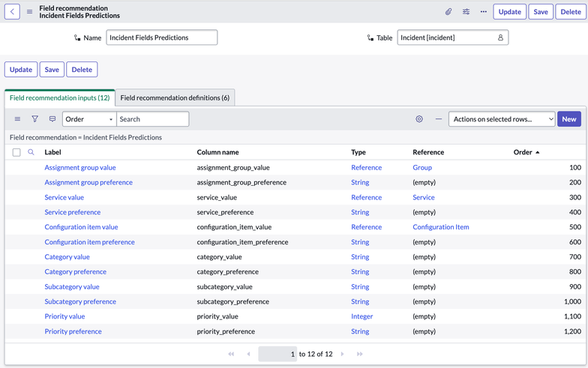The width and height of the screenshot is (588, 368).
Task: Click the column search magnifier icon
Action: click(x=31, y=152)
